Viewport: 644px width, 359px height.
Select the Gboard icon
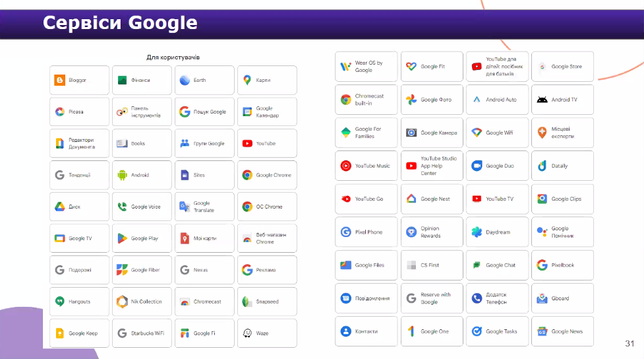coord(542,298)
